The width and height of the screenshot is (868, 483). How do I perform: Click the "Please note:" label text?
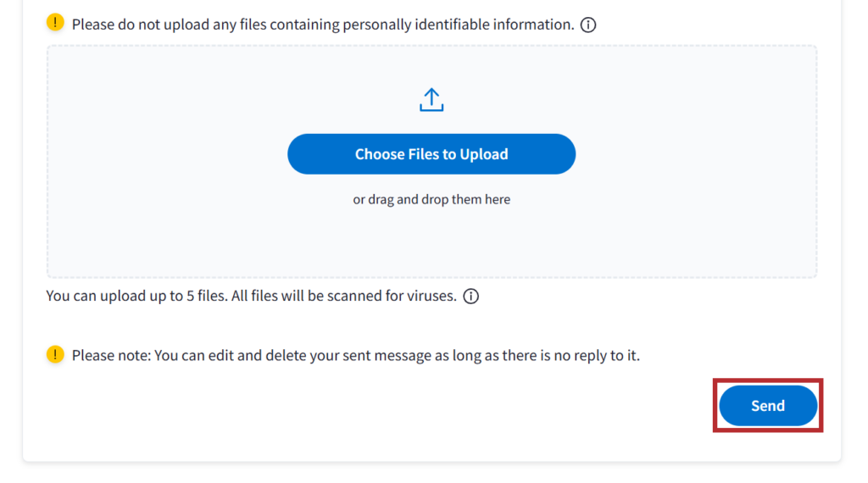tap(110, 355)
